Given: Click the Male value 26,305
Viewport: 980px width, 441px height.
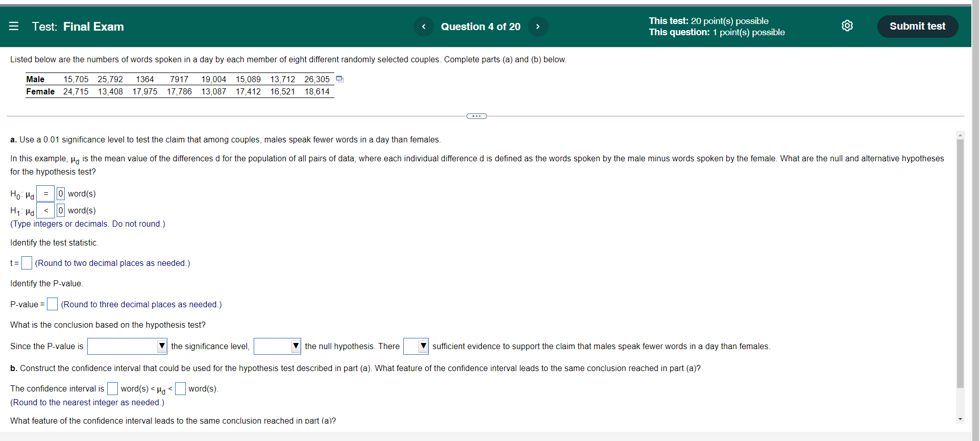Looking at the screenshot, I should (x=317, y=79).
